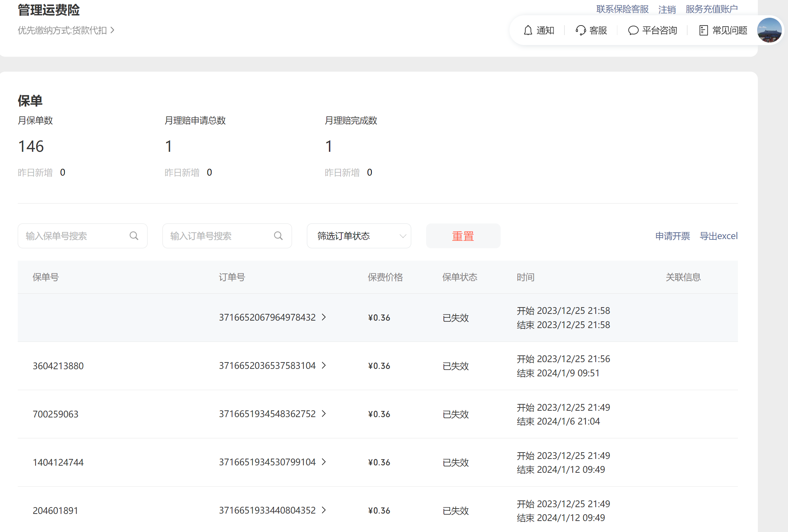Click search icon in order number field

(x=278, y=236)
